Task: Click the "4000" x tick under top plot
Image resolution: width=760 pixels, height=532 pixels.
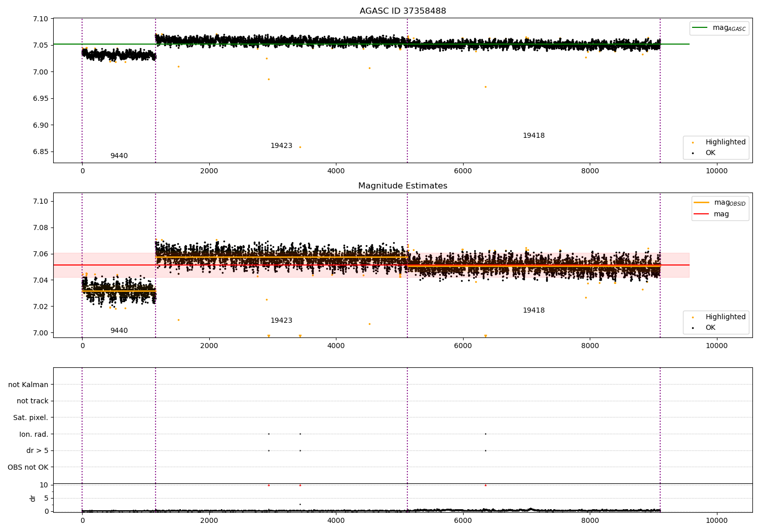Action: 336,171
